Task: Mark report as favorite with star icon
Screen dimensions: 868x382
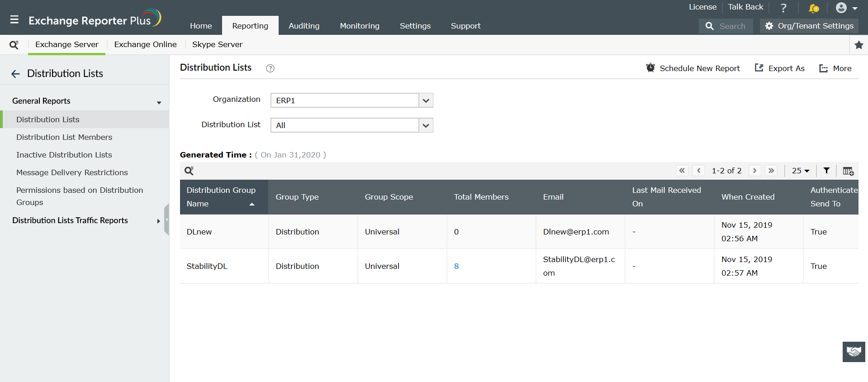Action: point(859,45)
